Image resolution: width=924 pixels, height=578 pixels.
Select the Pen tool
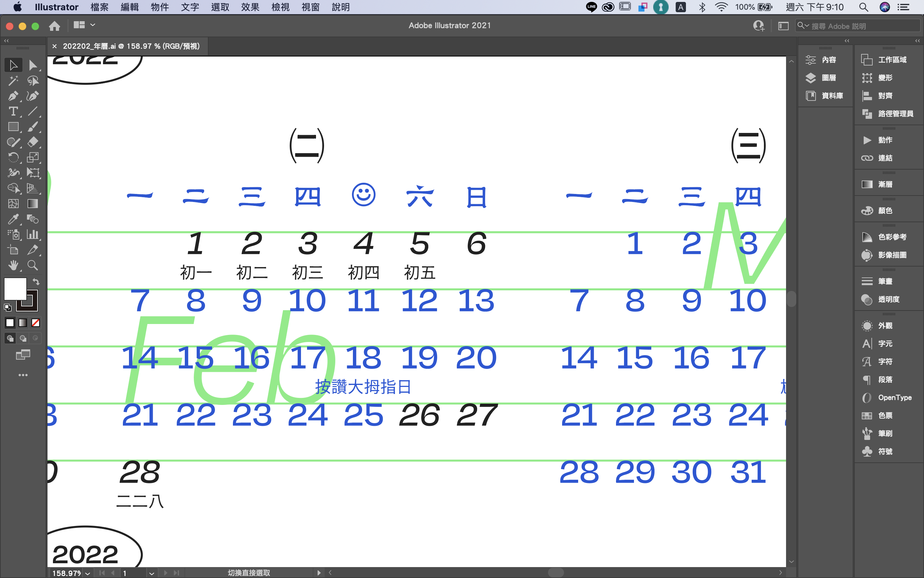click(x=13, y=96)
